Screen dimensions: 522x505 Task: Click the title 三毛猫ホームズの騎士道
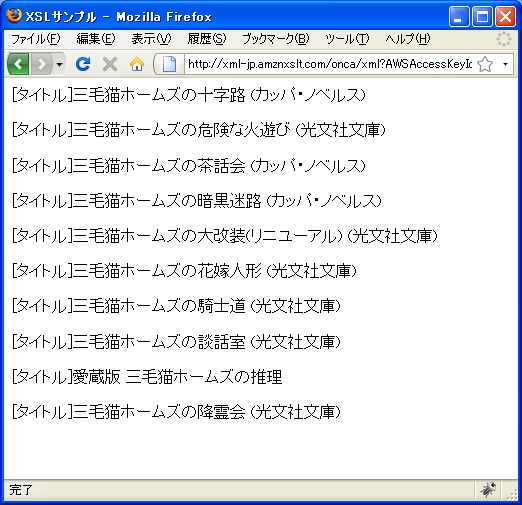(159, 306)
